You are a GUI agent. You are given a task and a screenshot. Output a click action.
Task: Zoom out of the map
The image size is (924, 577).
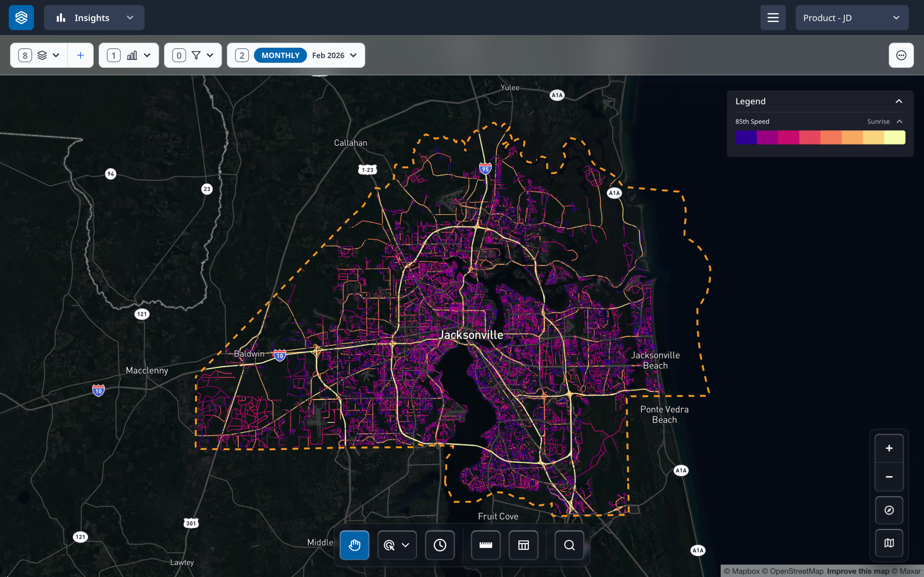pos(889,477)
